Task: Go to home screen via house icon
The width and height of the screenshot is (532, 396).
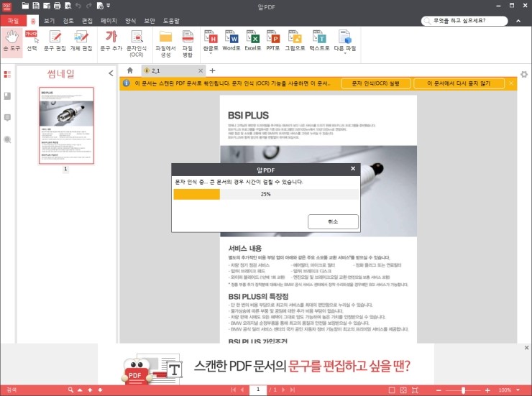Action: coord(130,70)
